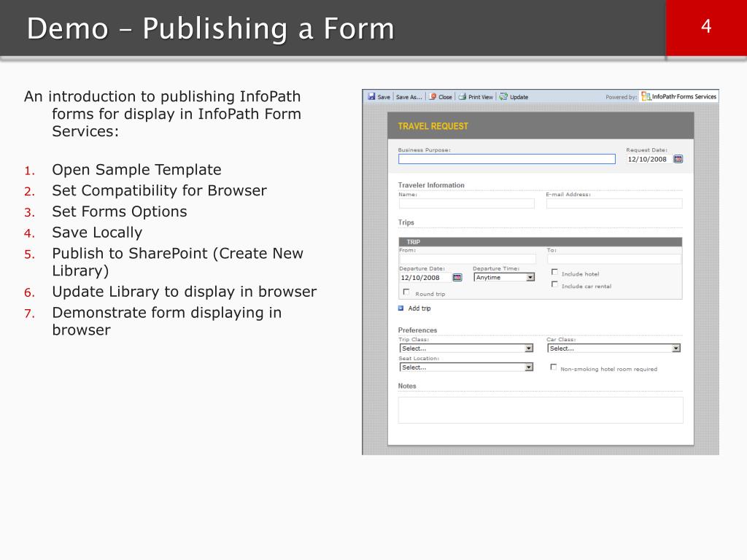Click 'Update Library to display in browser'
747x560 pixels.
click(185, 292)
